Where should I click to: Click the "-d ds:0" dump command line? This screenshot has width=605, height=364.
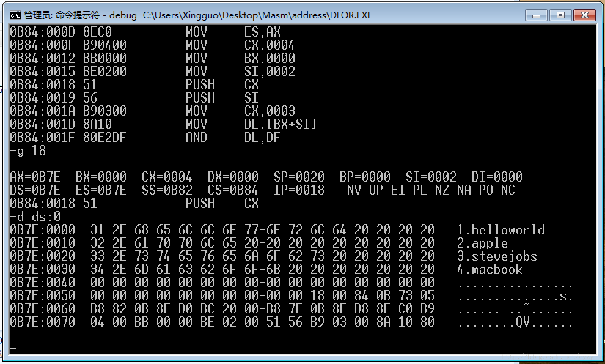tap(35, 217)
